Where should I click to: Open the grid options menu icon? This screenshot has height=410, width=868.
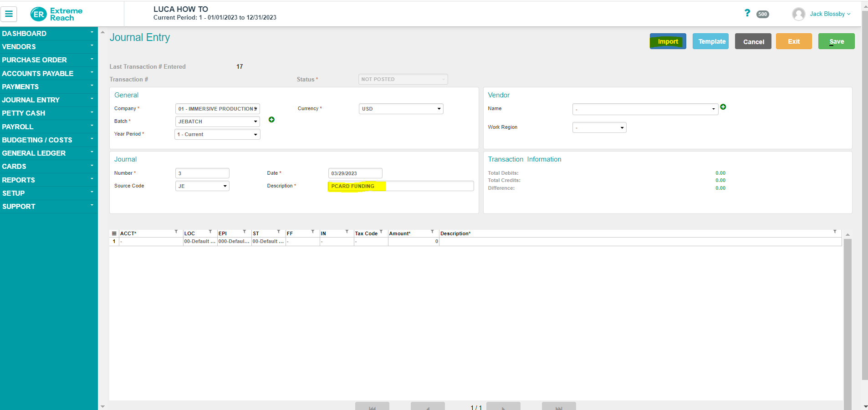pyautogui.click(x=114, y=233)
